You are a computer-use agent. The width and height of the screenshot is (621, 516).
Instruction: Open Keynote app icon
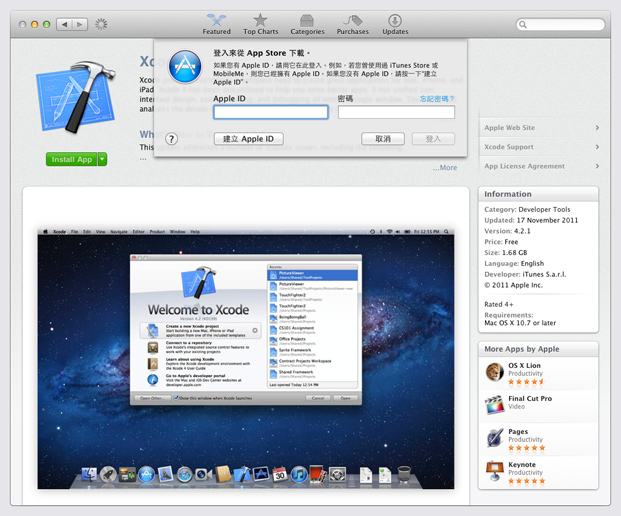click(x=495, y=471)
